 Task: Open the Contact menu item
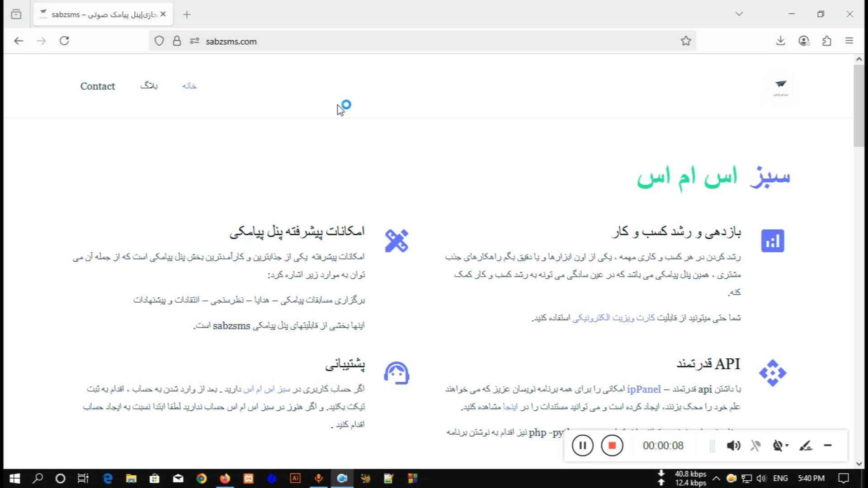click(x=98, y=86)
